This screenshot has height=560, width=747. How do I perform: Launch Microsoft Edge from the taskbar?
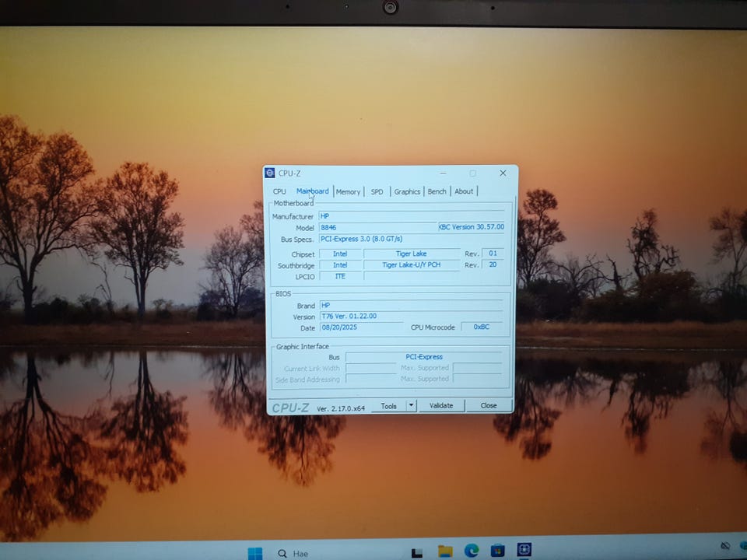coord(472,551)
